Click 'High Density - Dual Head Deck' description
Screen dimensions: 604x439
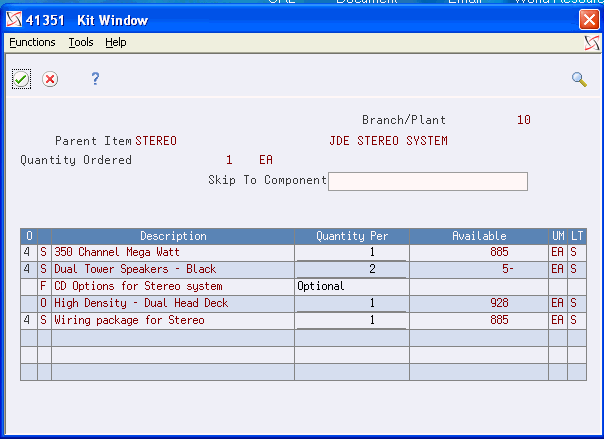141,303
